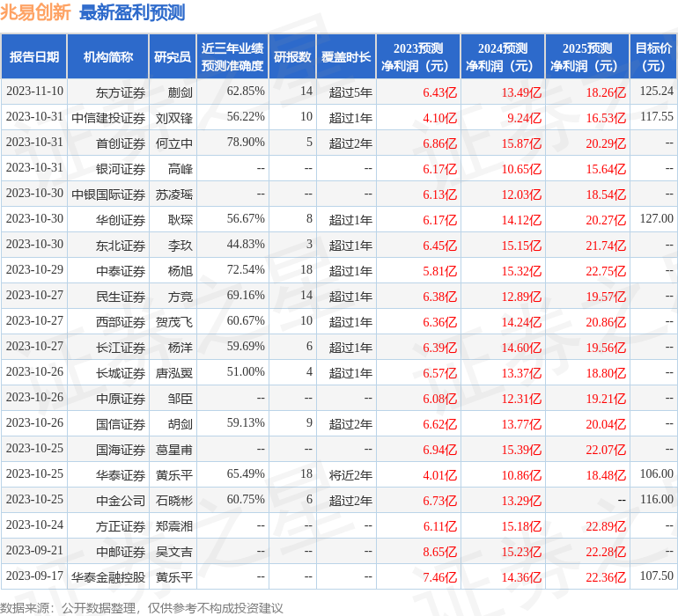Click the 数据来源 footnote text
The image size is (678, 616).
coord(142,608)
